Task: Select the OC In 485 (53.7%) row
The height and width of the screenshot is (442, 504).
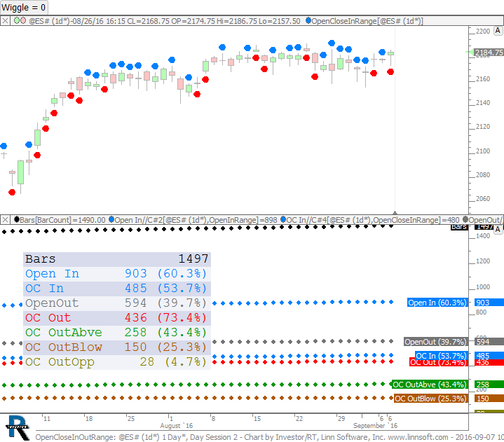Action: (x=117, y=289)
